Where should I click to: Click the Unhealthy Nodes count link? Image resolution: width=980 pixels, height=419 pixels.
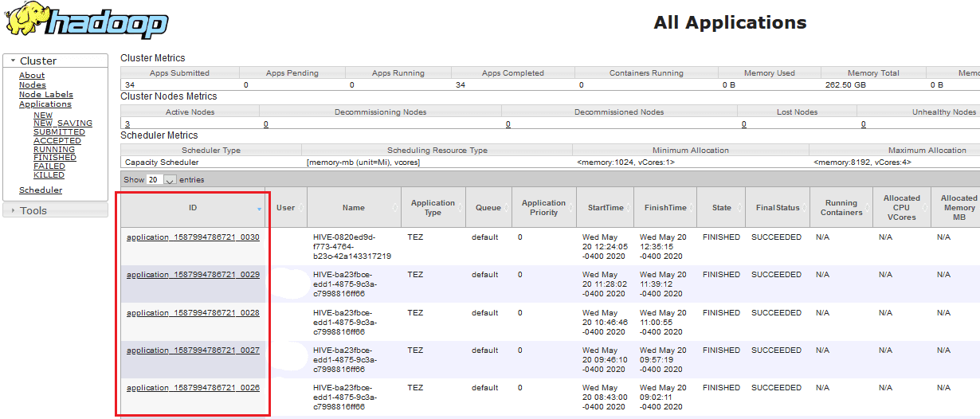[x=863, y=124]
